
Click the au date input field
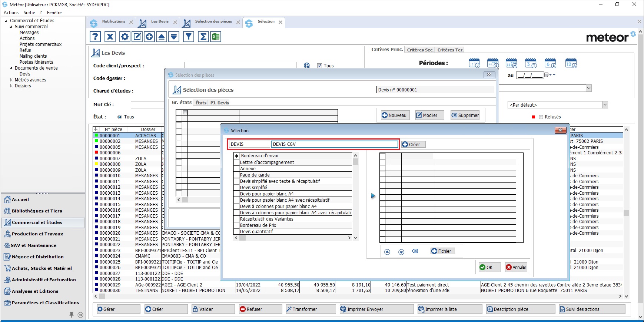pos(530,75)
